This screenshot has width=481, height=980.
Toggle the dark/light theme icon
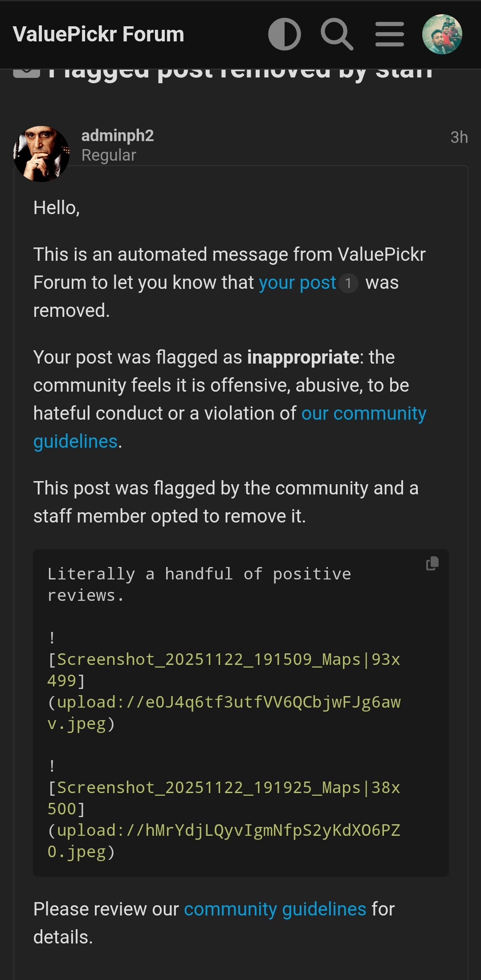(285, 34)
